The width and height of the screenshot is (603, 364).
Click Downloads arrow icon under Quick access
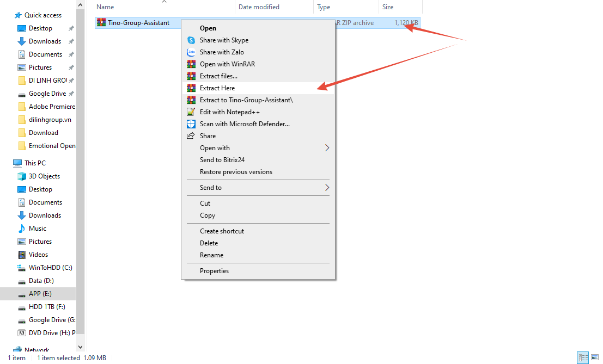[22, 41]
